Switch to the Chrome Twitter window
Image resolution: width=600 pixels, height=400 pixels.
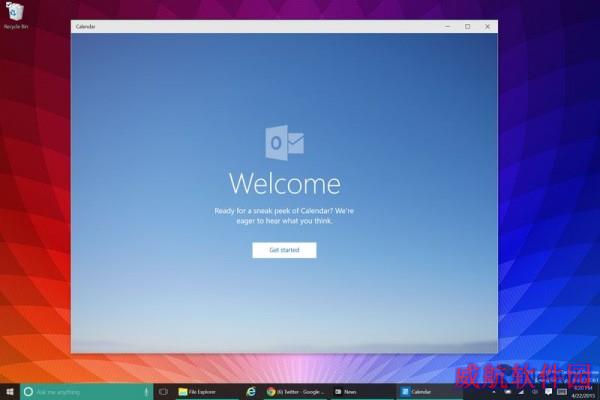(x=295, y=392)
